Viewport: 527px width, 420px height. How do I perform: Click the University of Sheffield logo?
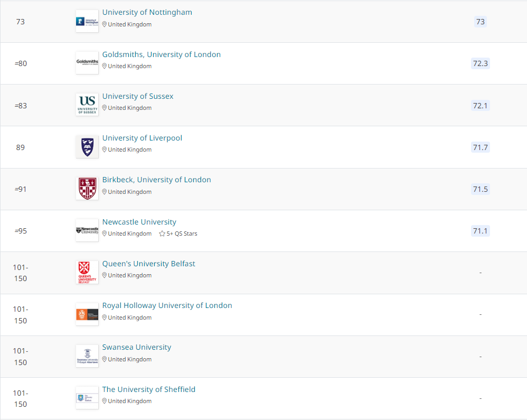pos(87,398)
